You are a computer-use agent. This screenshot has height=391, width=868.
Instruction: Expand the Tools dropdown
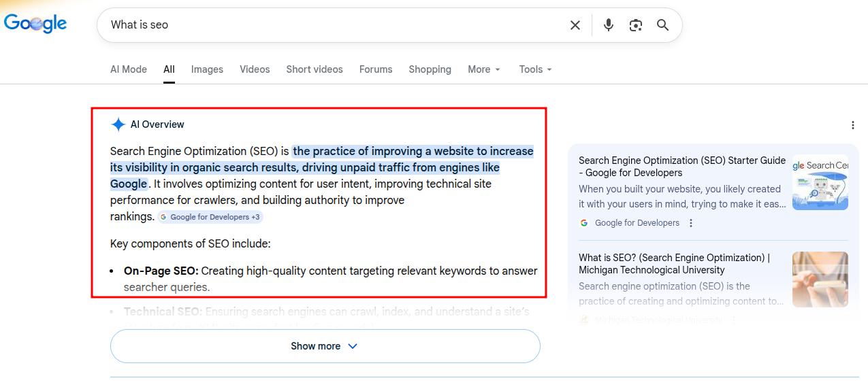(536, 69)
